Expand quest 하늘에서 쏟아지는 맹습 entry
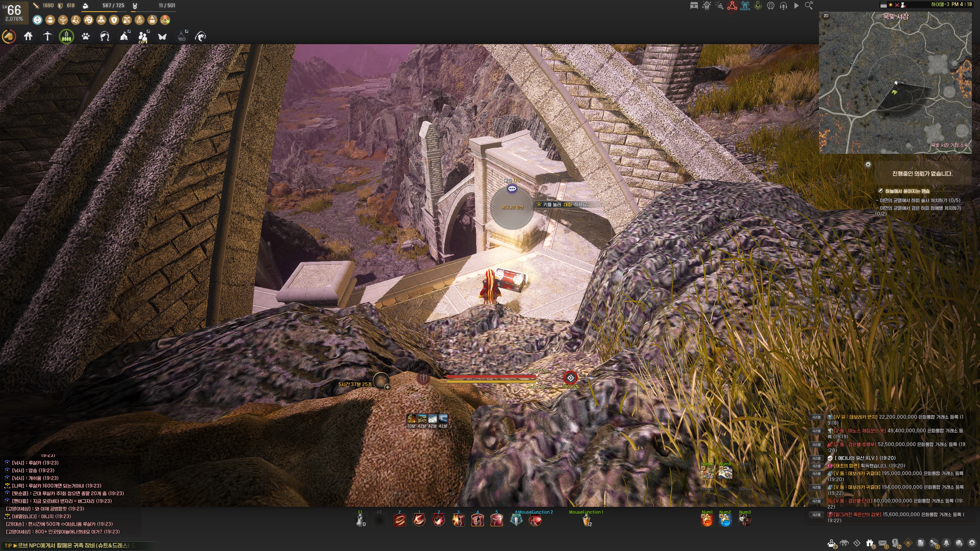The width and height of the screenshot is (980, 551). (x=907, y=191)
